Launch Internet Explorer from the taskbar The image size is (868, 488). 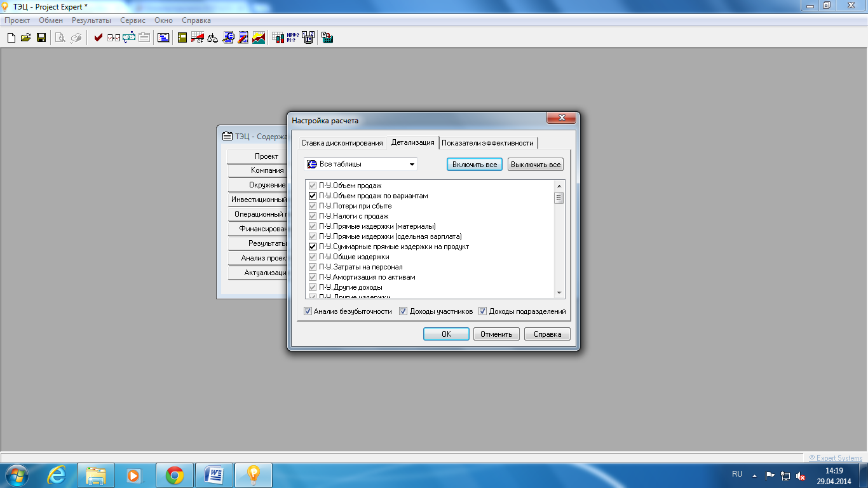click(x=57, y=475)
